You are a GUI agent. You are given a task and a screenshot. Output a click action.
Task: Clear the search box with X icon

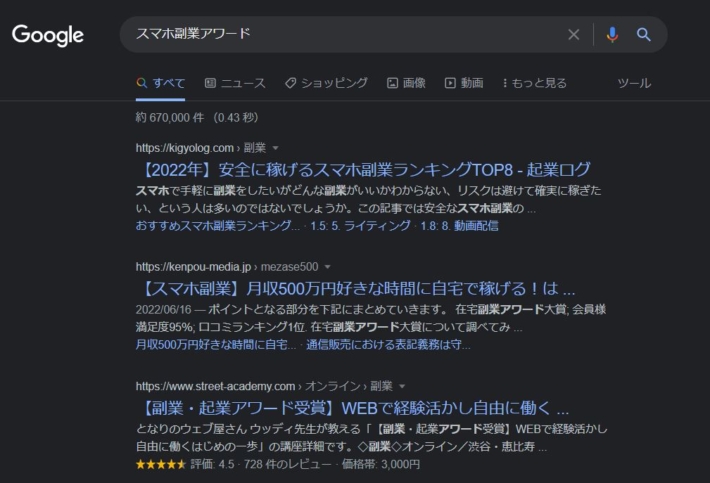(x=574, y=34)
